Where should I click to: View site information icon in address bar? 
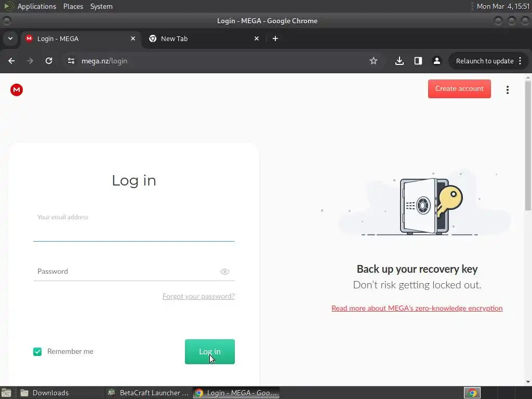(x=71, y=61)
